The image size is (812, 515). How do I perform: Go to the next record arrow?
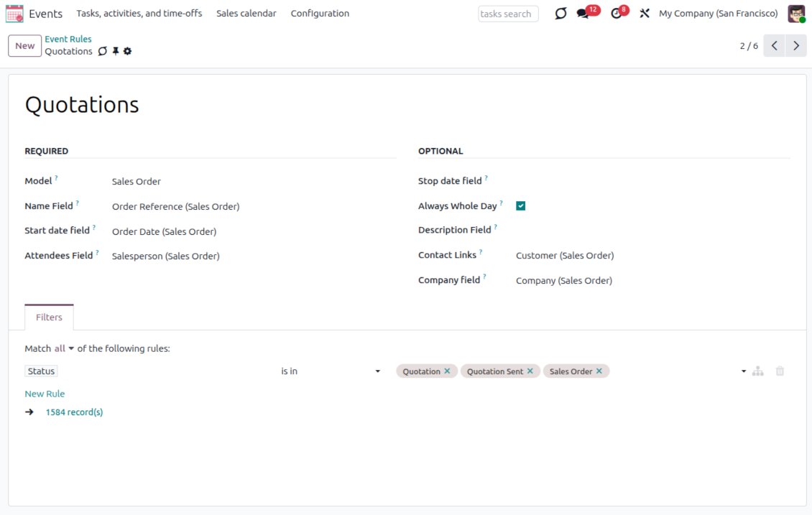click(x=795, y=46)
